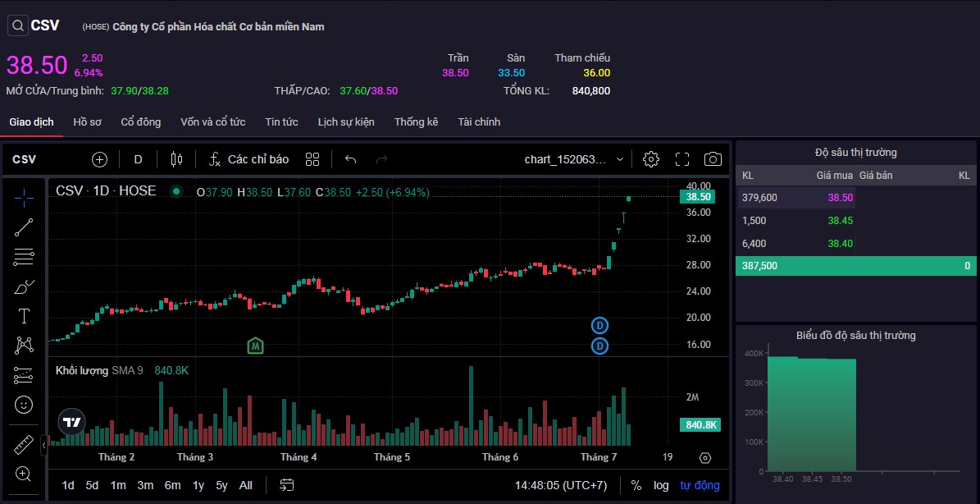Open the brush drawing tool

pyautogui.click(x=24, y=287)
